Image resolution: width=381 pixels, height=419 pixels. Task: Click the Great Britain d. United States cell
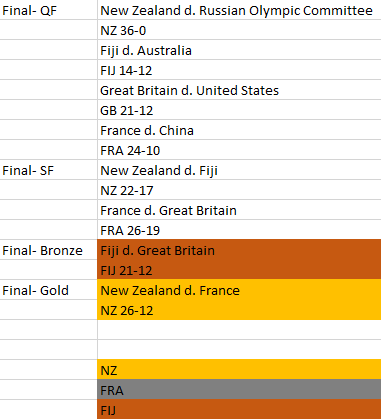[239, 90]
